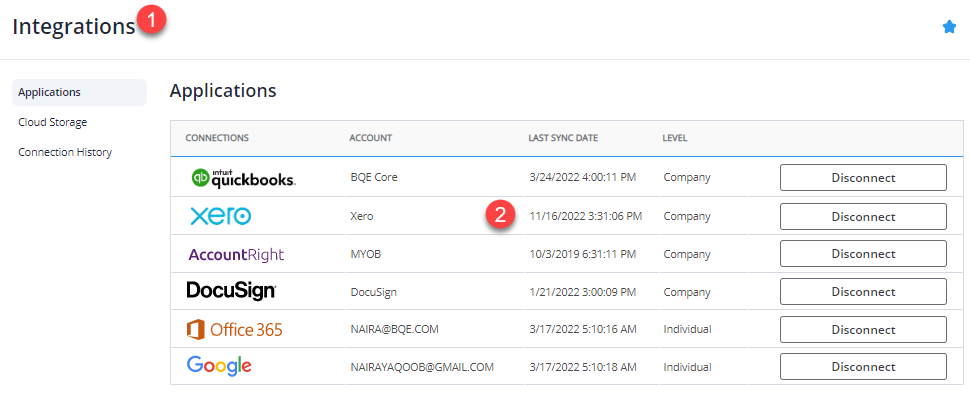Disconnect the Office 365 connection

tap(863, 329)
